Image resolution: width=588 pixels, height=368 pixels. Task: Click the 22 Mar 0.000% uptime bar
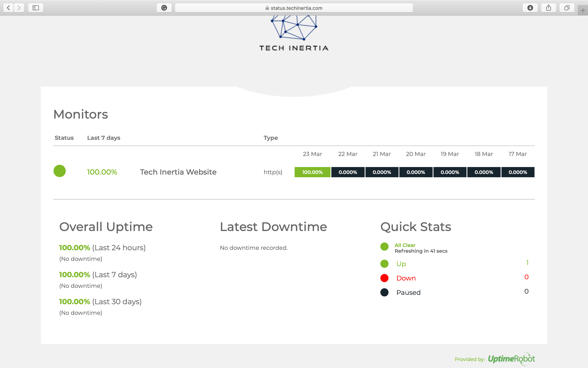point(348,172)
